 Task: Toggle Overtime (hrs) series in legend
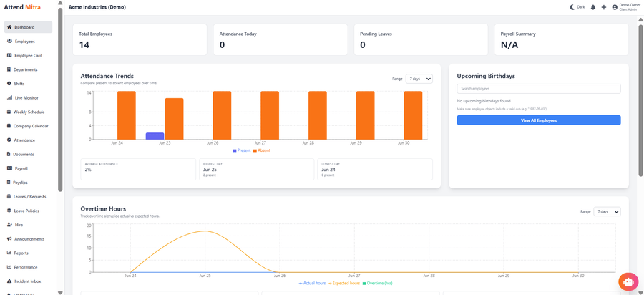379,283
